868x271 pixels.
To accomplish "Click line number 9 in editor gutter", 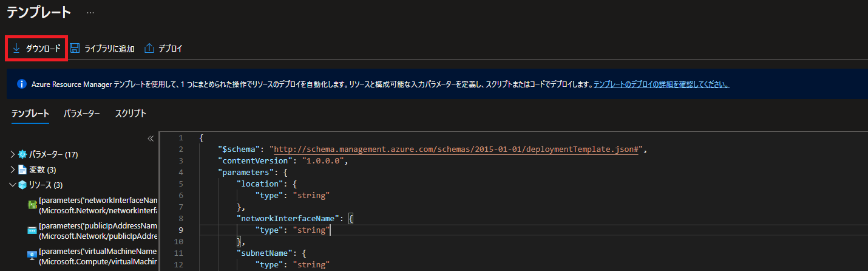I will 180,230.
